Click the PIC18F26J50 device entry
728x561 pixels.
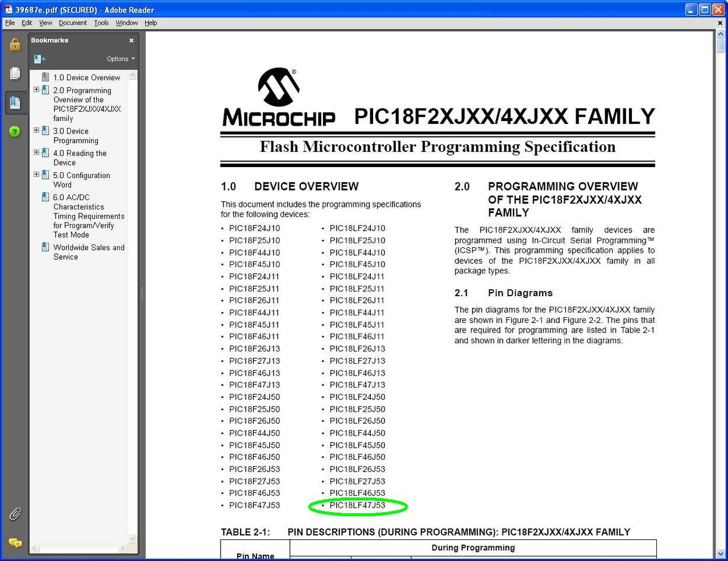click(254, 421)
